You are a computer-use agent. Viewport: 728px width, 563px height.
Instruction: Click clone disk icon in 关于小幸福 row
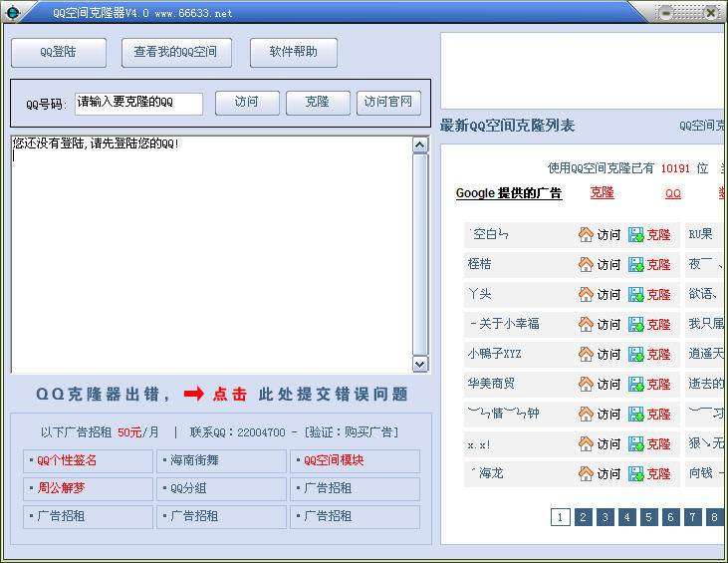636,324
